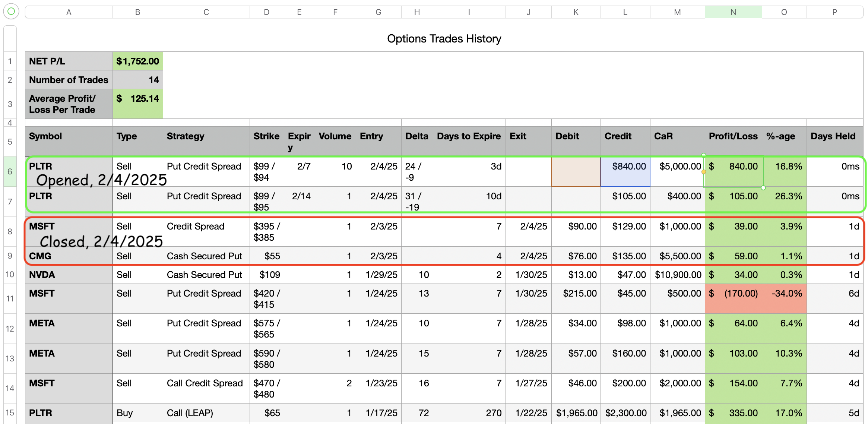Click the $575 / $565 strike cell

(267, 329)
